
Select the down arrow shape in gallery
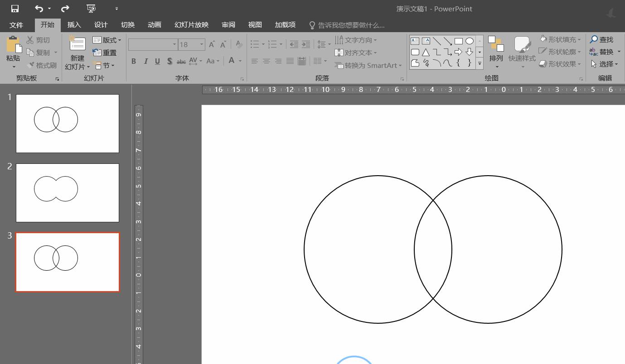point(470,52)
